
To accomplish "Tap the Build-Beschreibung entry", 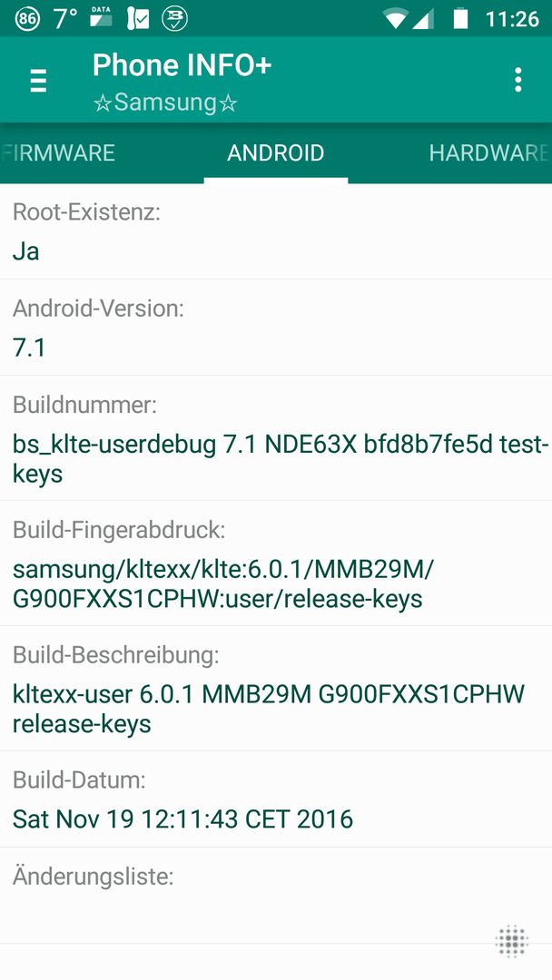I will [276, 688].
